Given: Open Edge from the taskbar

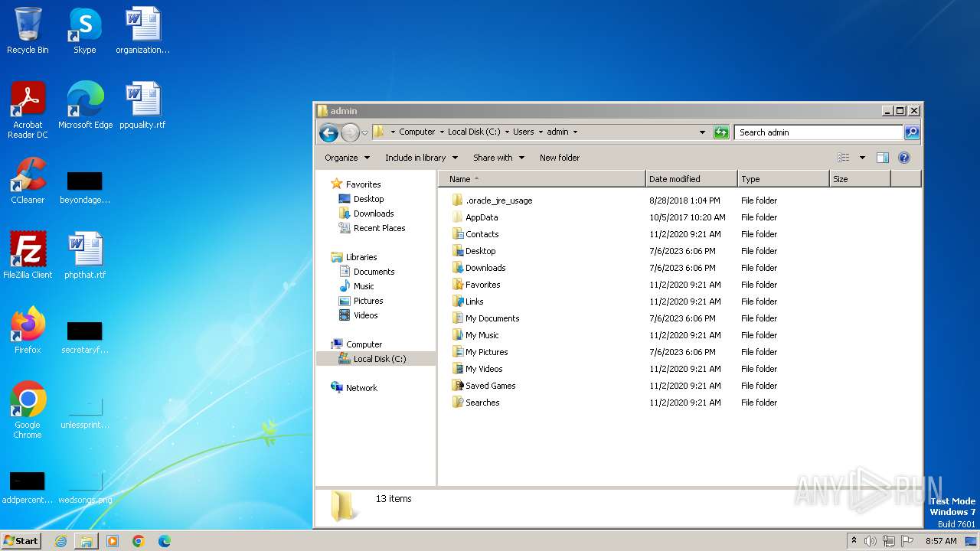Looking at the screenshot, I should (165, 541).
